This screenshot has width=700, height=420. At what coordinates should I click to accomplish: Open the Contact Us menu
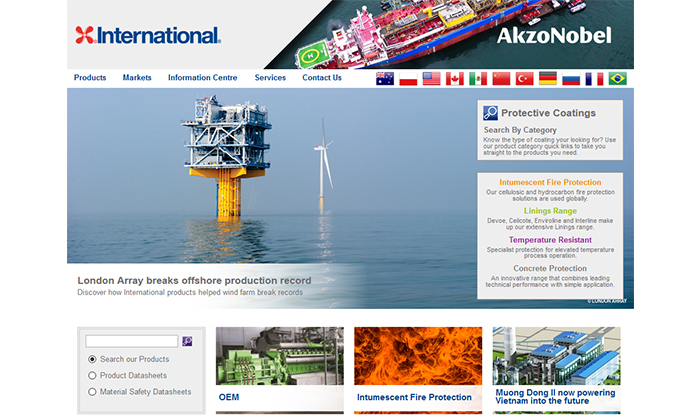click(x=322, y=78)
